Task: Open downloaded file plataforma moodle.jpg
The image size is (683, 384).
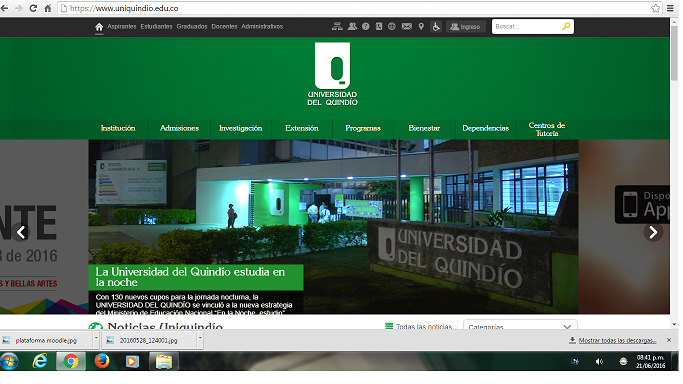Action: click(x=46, y=340)
